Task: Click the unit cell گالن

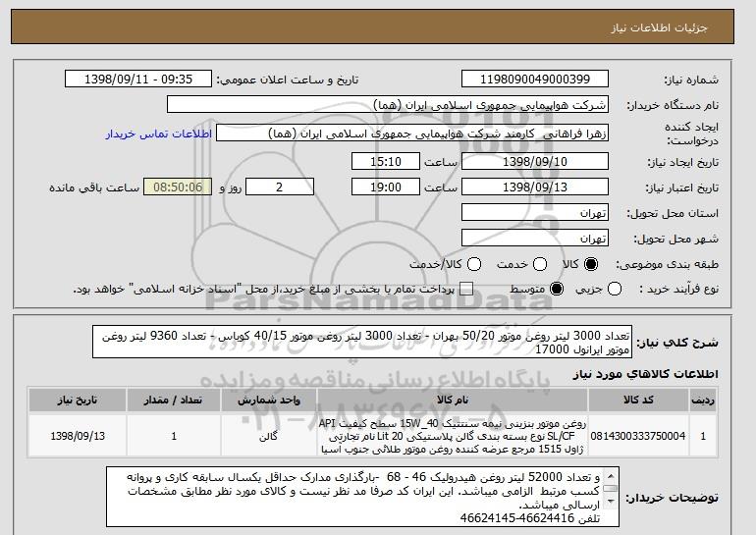Action: 269,436
